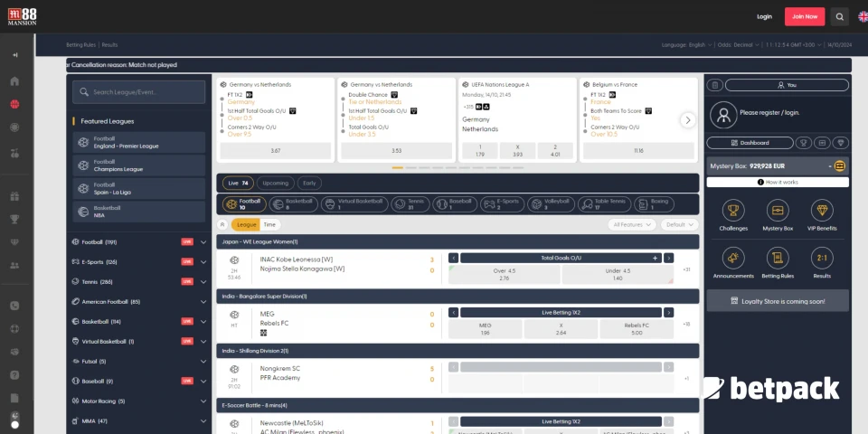Switch to Live 74 tab
This screenshot has height=434, width=868.
pyautogui.click(x=238, y=184)
